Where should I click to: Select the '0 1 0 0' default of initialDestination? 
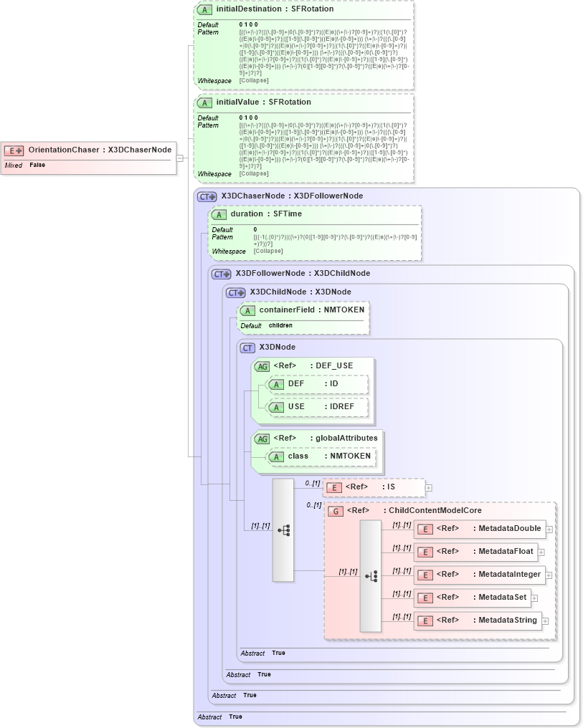(249, 24)
